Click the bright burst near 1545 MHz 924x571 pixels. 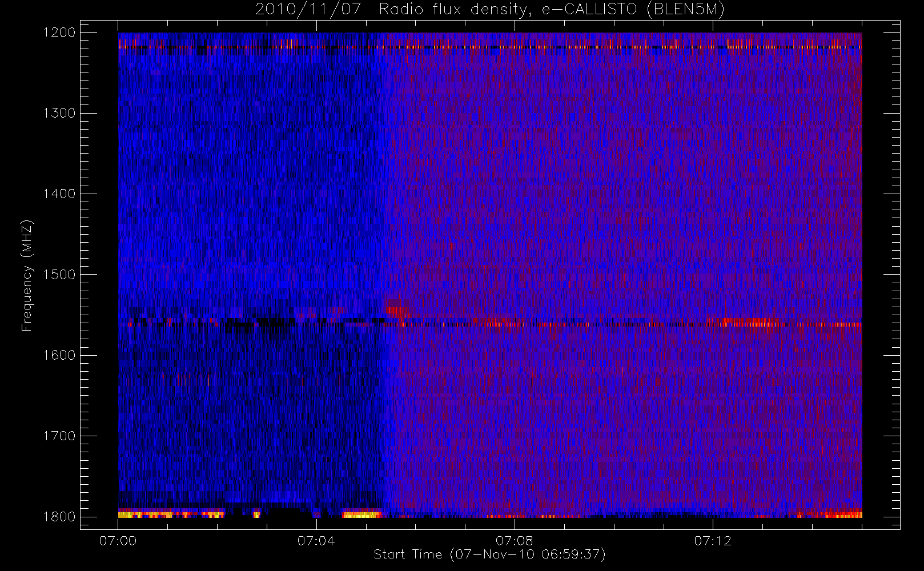tap(395, 311)
